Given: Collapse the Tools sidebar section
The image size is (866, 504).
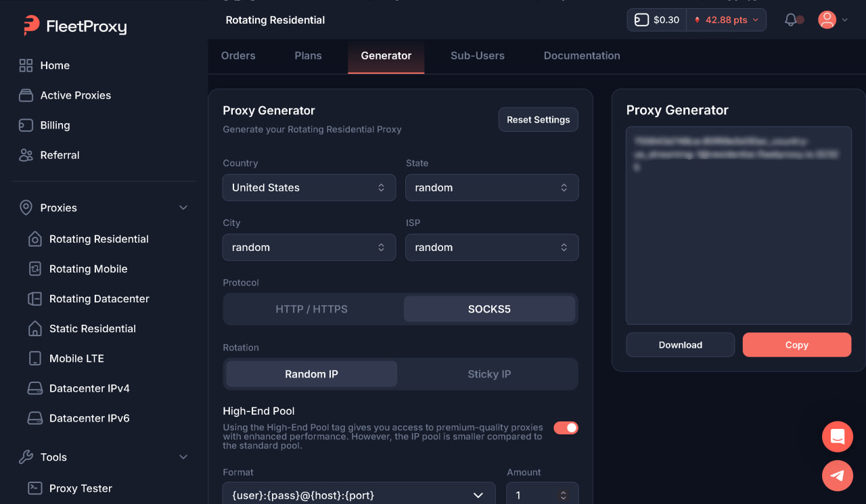Looking at the screenshot, I should point(183,457).
